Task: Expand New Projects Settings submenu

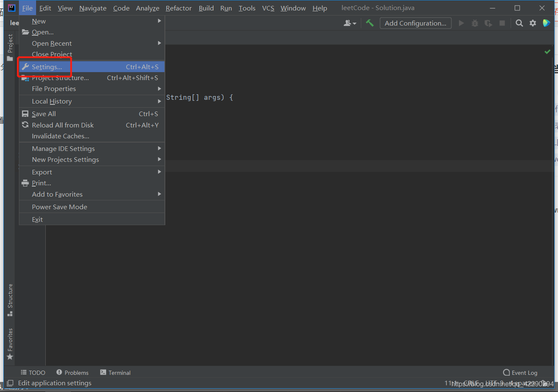Action: pyautogui.click(x=92, y=159)
